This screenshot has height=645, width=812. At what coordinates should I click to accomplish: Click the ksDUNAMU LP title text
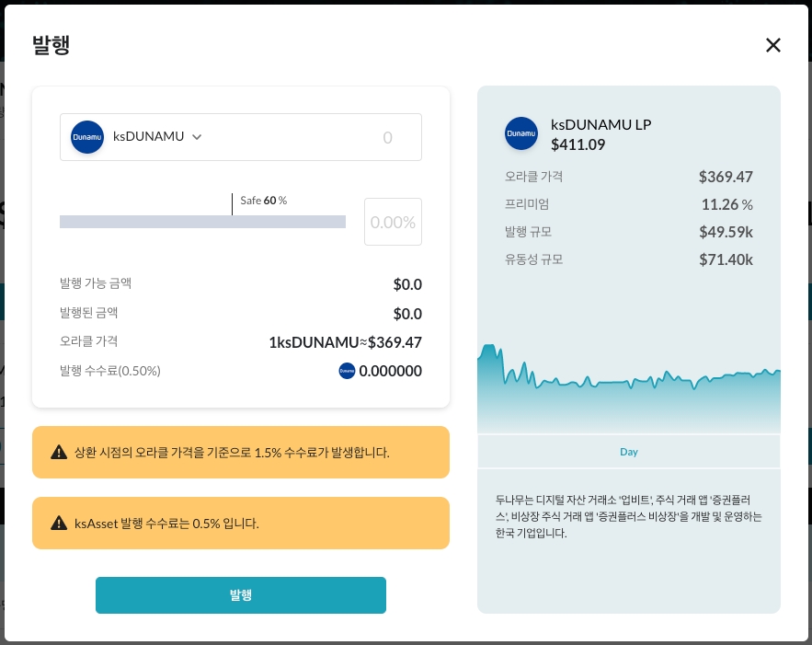click(600, 125)
